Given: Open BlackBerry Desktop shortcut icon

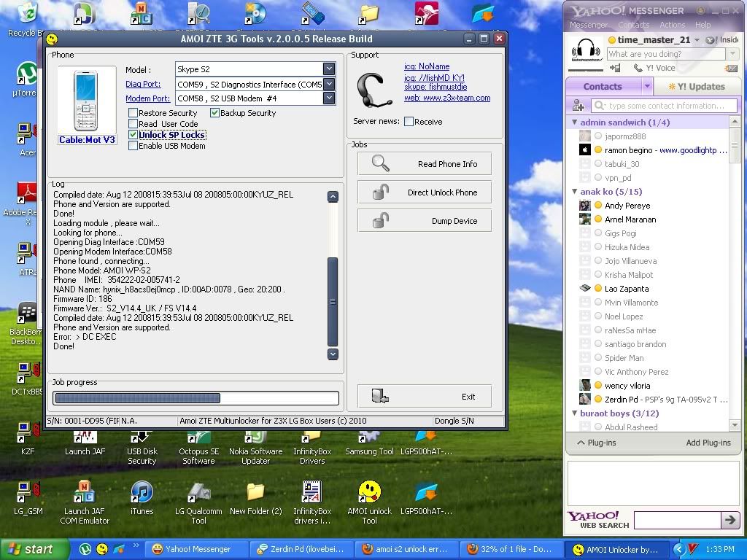Looking at the screenshot, I should tap(27, 314).
